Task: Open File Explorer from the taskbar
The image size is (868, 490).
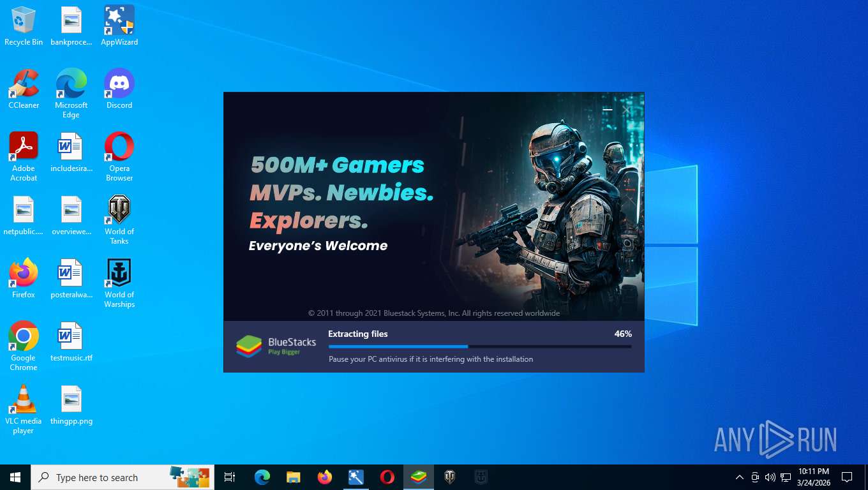Action: [293, 477]
